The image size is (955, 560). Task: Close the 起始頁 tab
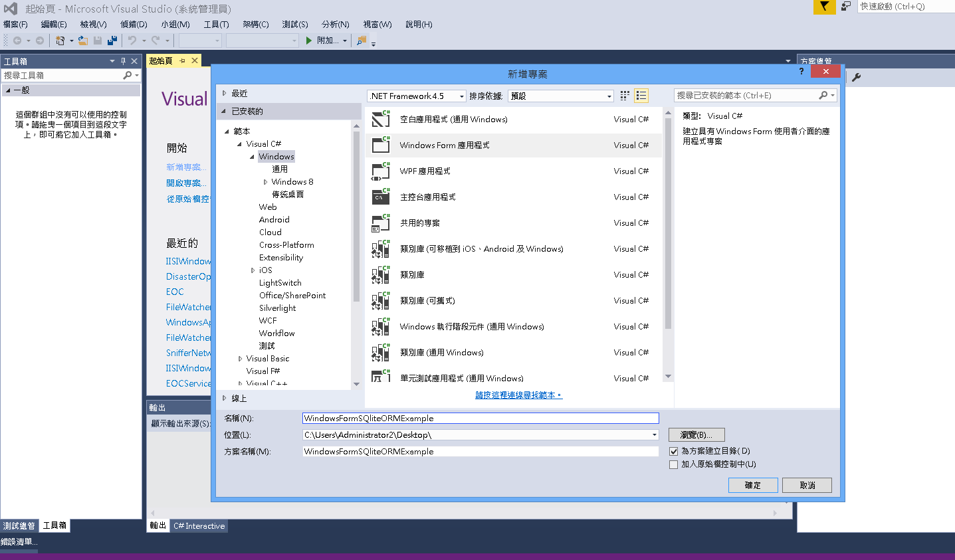pos(195,60)
